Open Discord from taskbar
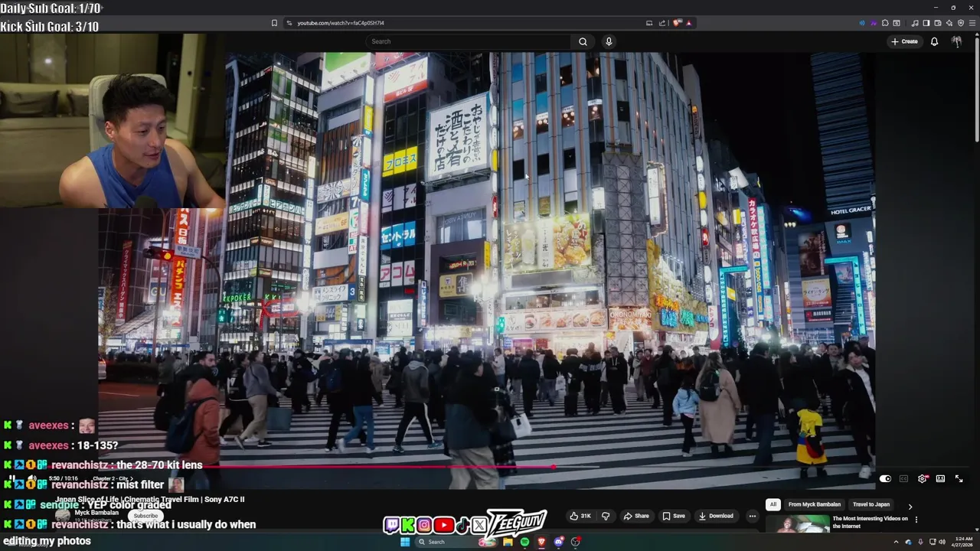Image resolution: width=980 pixels, height=551 pixels. [x=558, y=542]
